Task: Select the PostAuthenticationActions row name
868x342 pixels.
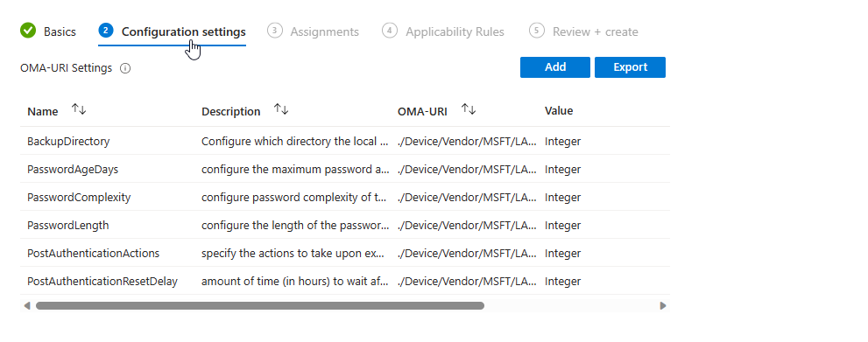Action: click(94, 253)
